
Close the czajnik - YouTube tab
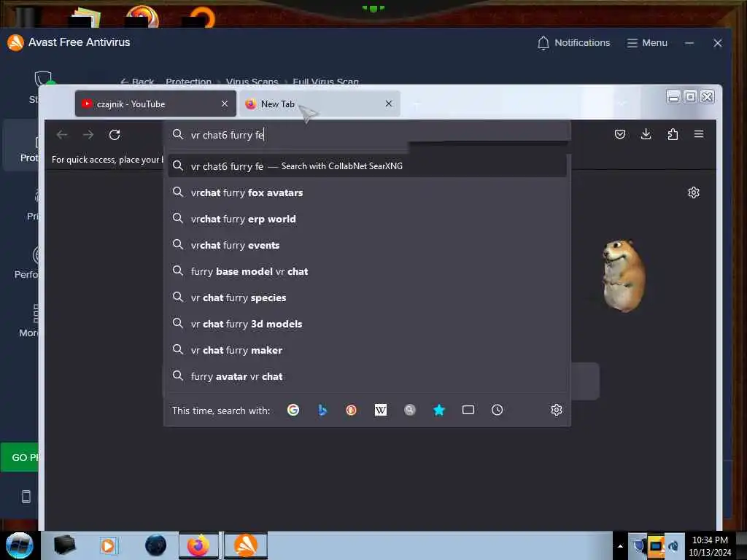point(225,104)
